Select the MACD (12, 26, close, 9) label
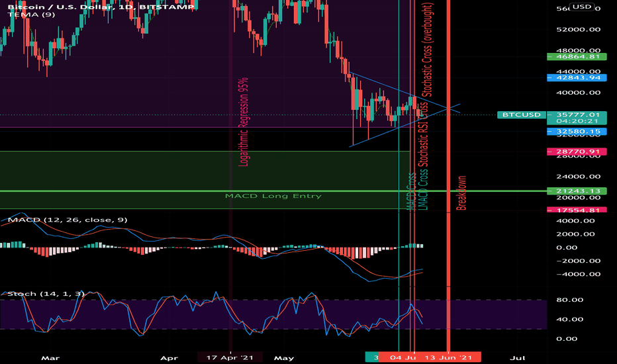This screenshot has width=617, height=364. (68, 220)
